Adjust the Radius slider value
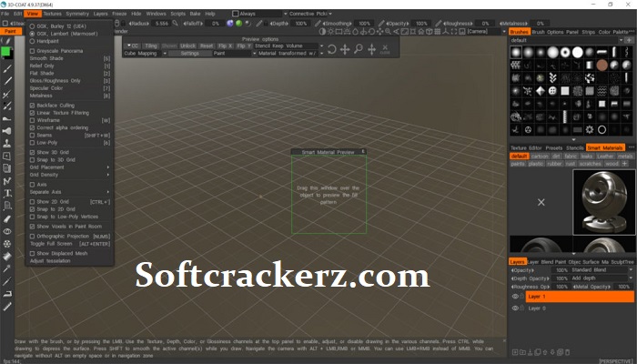637x364 pixels. [162, 24]
